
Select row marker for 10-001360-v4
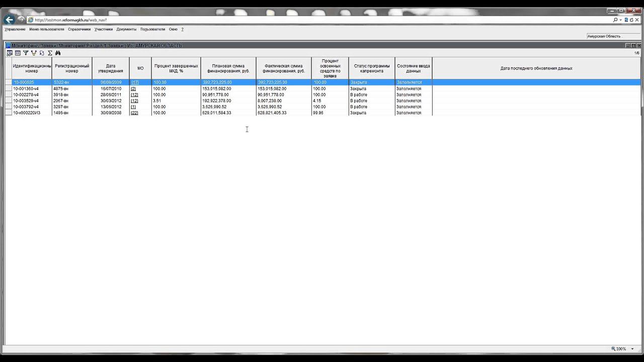(9, 88)
